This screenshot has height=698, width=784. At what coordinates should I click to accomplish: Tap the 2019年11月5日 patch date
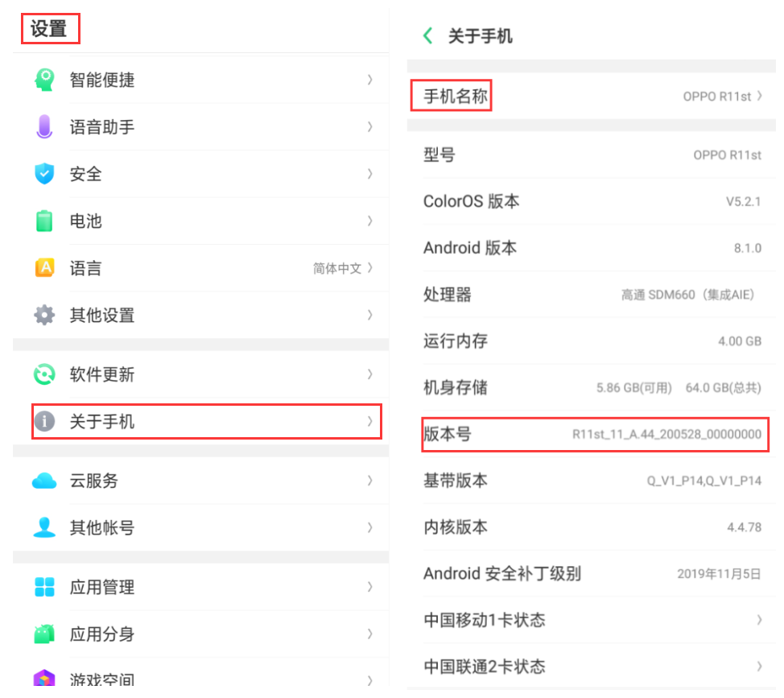(719, 573)
